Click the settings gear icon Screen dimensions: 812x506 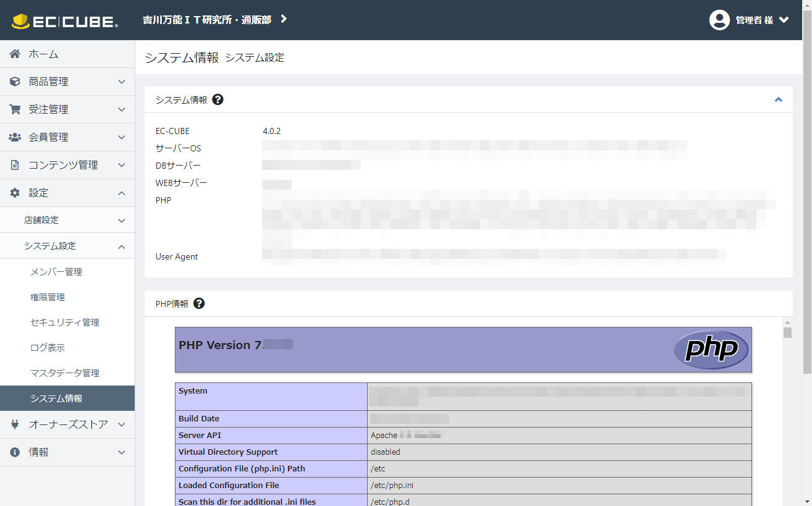click(15, 193)
